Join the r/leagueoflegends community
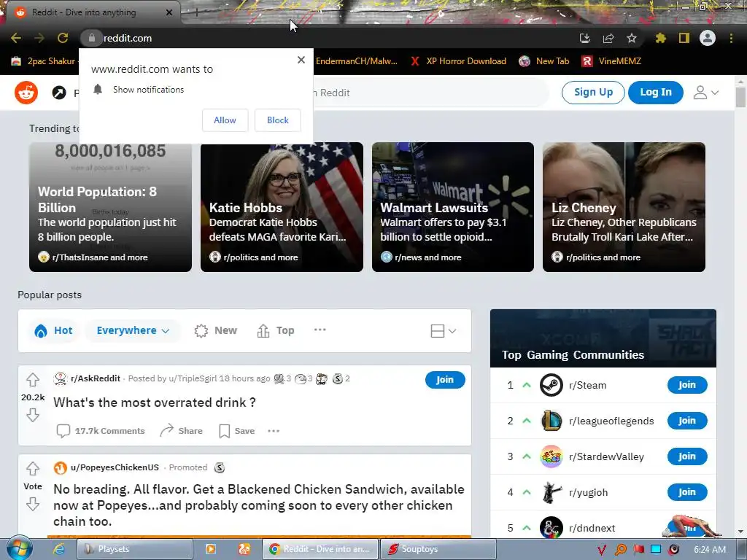The height and width of the screenshot is (560, 747). tap(687, 421)
